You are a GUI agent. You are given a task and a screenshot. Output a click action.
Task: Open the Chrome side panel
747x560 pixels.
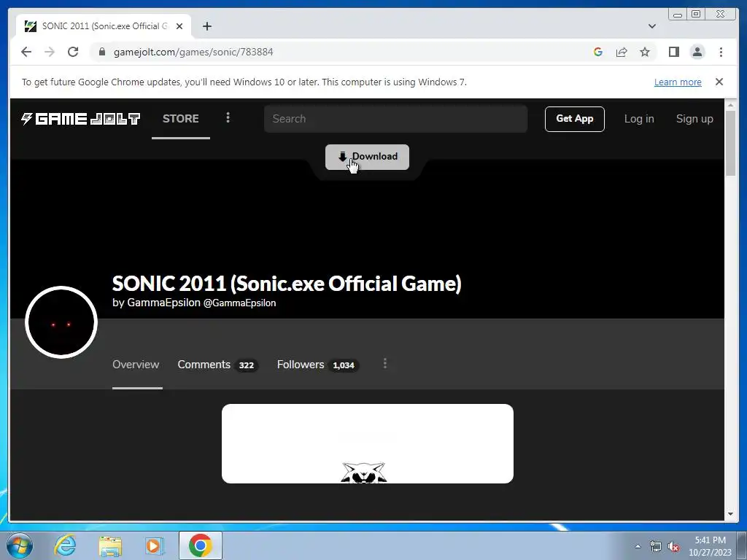click(x=673, y=52)
